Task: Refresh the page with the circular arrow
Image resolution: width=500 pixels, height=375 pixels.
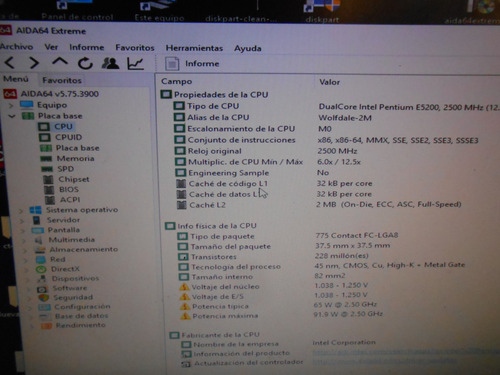Action: click(85, 63)
